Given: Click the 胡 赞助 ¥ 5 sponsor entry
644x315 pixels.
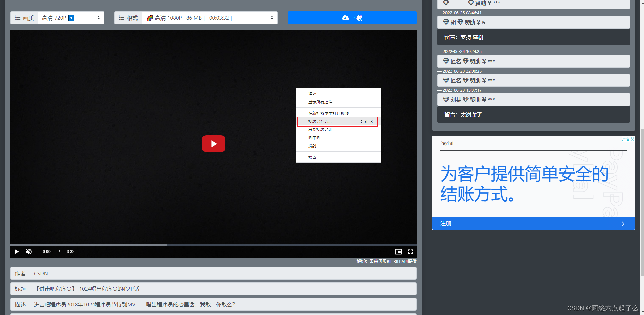Looking at the screenshot, I should pyautogui.click(x=533, y=22).
